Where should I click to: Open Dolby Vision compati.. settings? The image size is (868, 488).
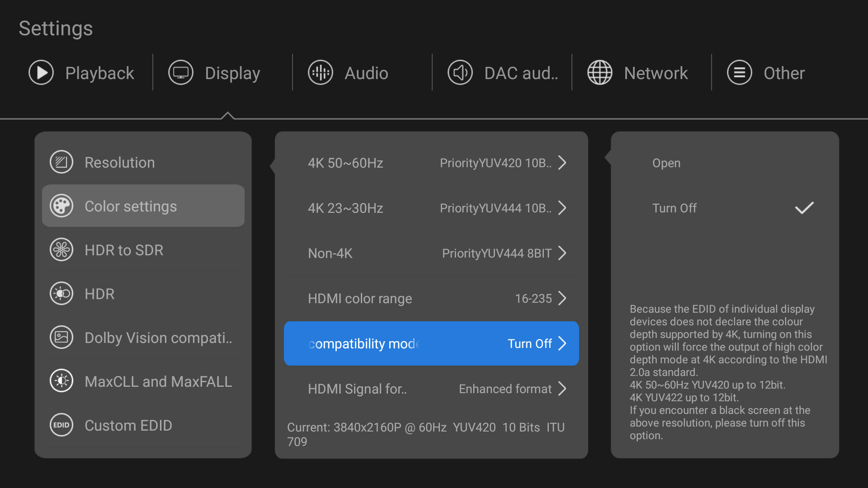click(143, 338)
